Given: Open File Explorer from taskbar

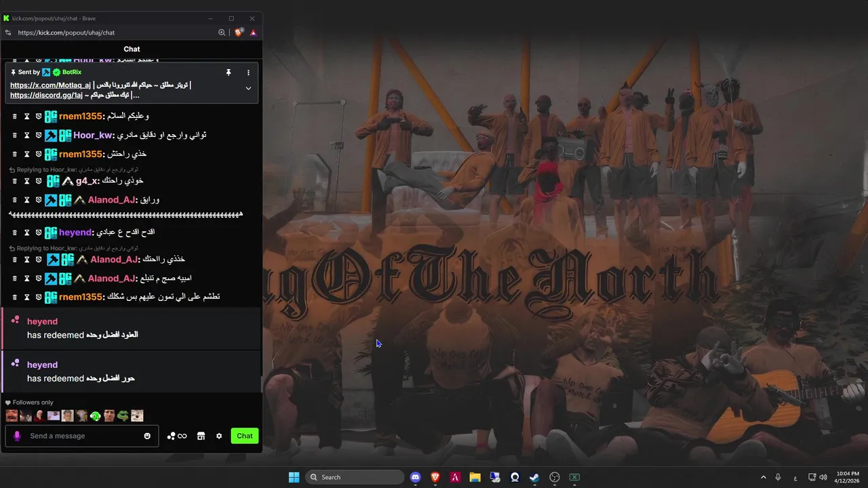Looking at the screenshot, I should click(475, 477).
